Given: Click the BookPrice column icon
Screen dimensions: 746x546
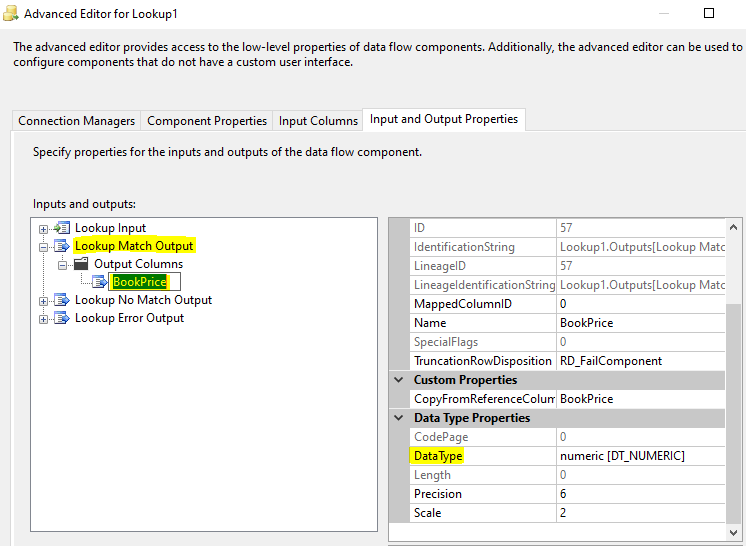Looking at the screenshot, I should click(100, 282).
